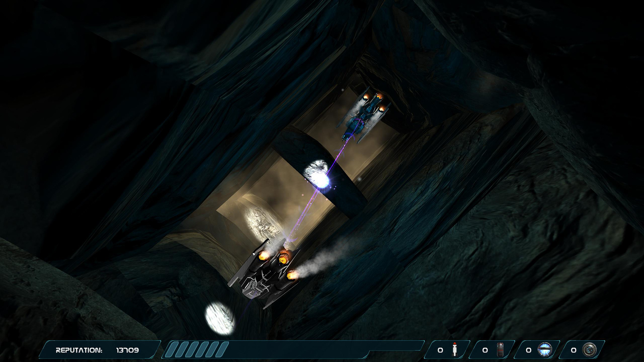Click the Reputation label
Screen dimensions: 644x362
[x=79, y=350]
